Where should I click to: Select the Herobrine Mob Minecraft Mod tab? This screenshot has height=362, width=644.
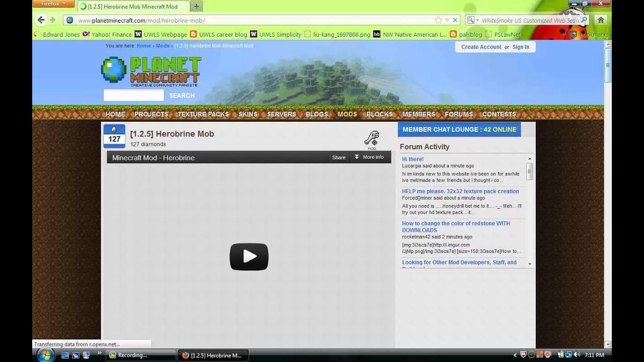[133, 7]
